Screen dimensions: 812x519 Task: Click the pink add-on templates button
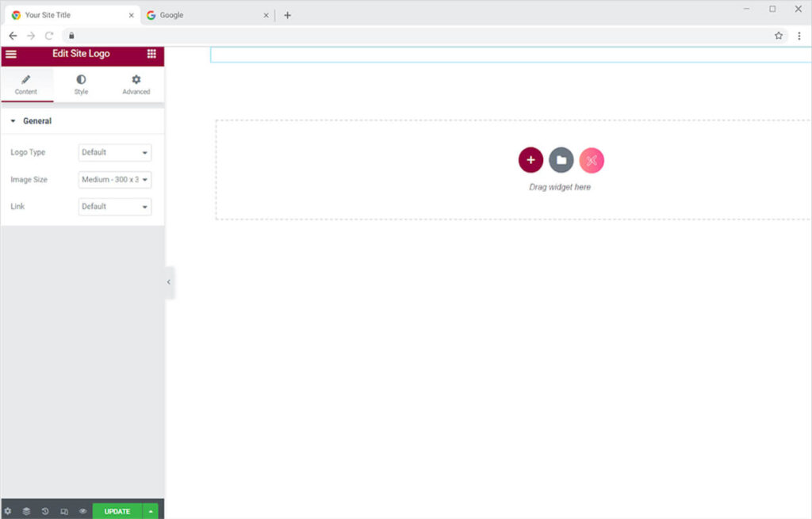[592, 160]
